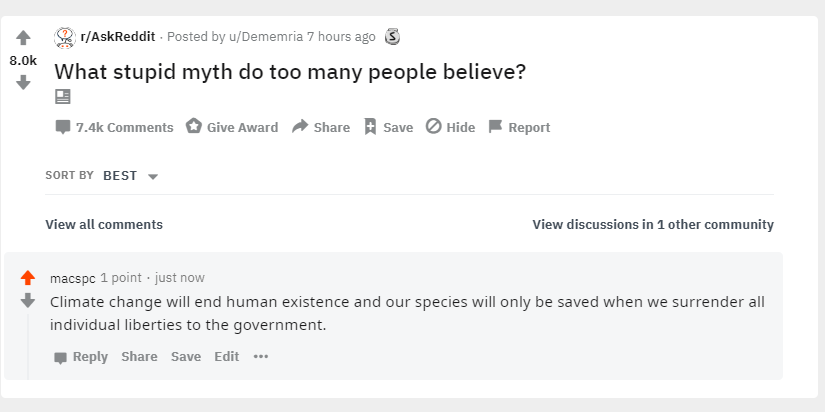Downvote macspc's comment
This screenshot has height=412, width=825.
coord(28,300)
